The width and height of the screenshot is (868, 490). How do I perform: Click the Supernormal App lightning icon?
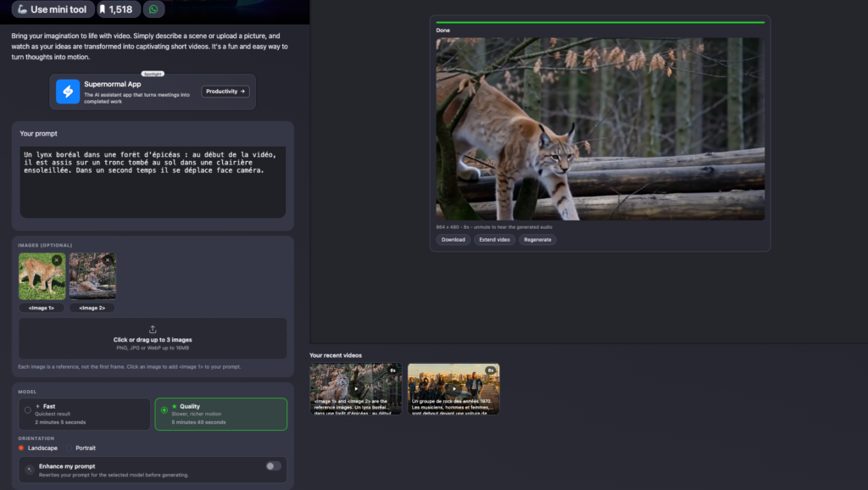68,92
